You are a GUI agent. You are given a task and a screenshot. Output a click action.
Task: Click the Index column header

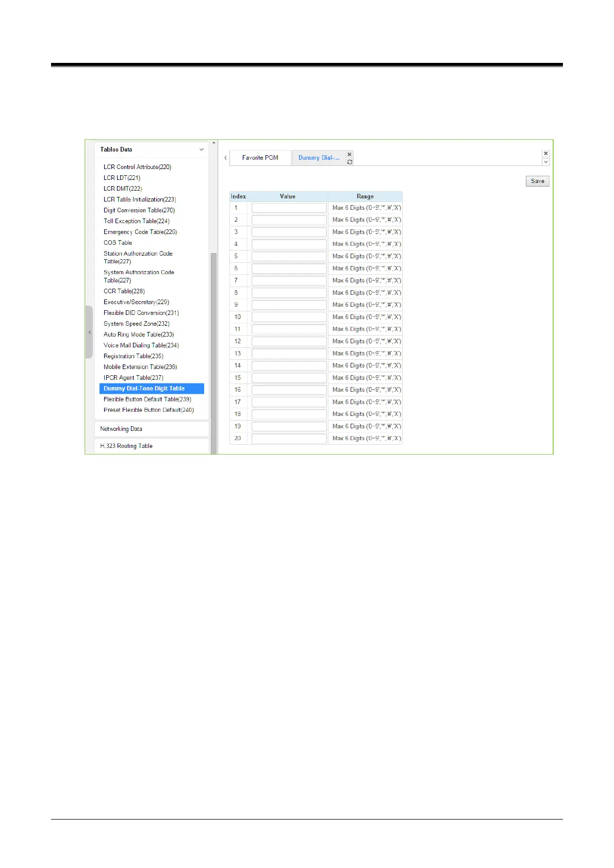tap(238, 196)
